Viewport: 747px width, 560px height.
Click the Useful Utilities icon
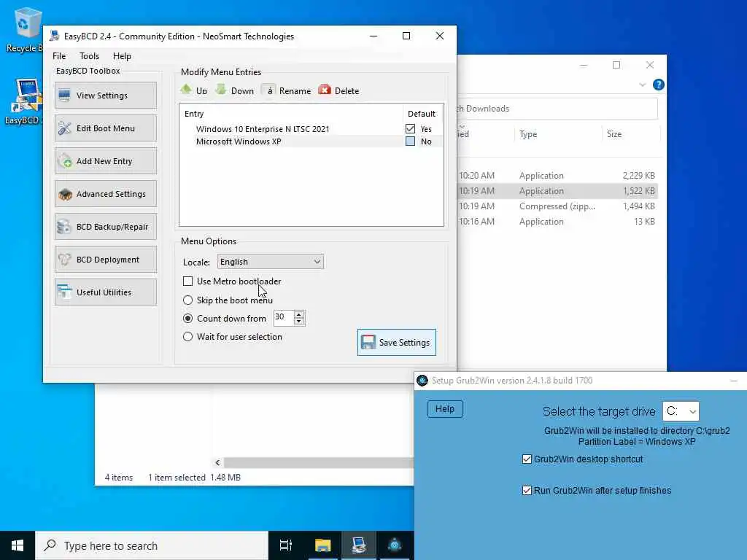pyautogui.click(x=64, y=292)
